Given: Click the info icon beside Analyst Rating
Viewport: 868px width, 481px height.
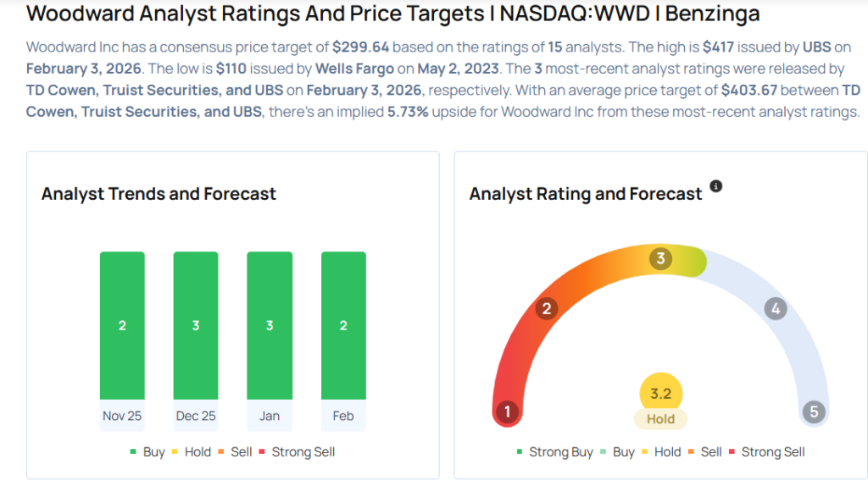Looking at the screenshot, I should click(716, 186).
